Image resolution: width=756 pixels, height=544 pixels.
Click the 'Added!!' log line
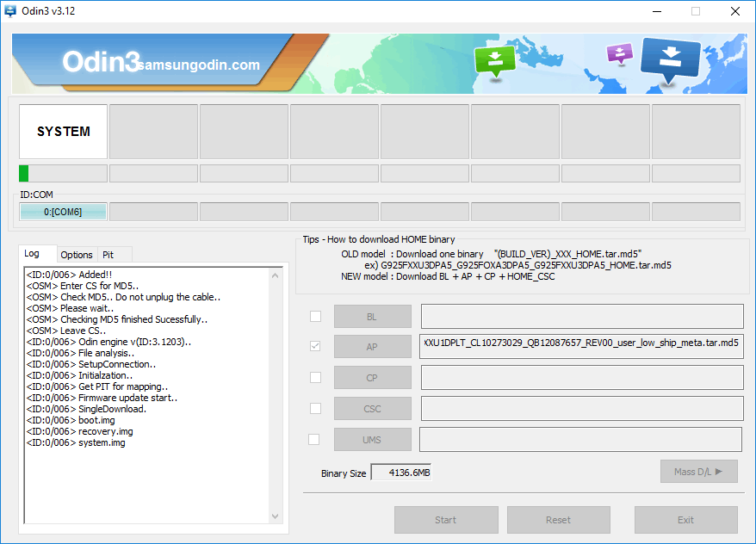(69, 275)
